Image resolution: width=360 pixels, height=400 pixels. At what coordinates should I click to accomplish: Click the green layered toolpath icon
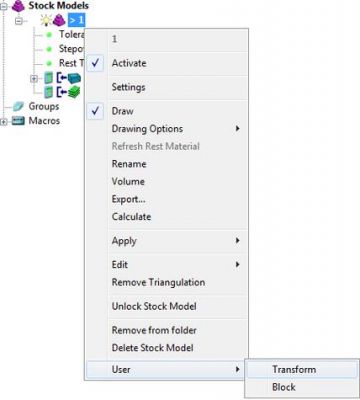[x=74, y=92]
